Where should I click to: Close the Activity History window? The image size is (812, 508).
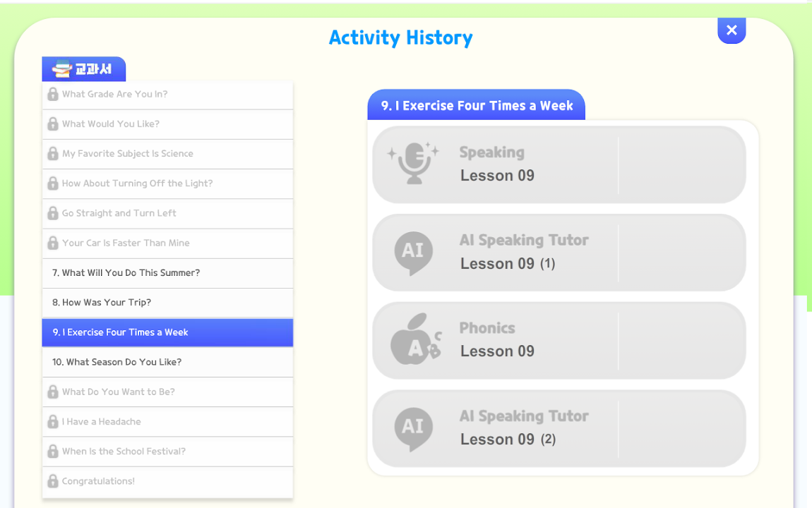pos(732,30)
